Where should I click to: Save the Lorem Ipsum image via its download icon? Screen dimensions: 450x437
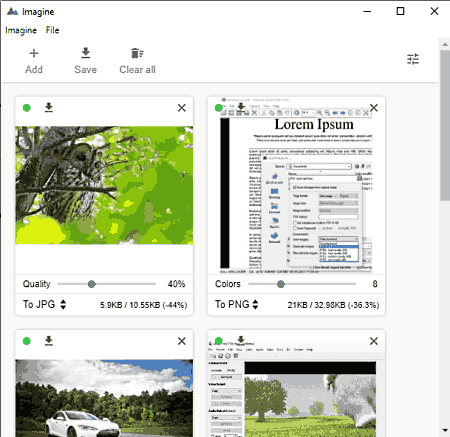click(x=241, y=107)
